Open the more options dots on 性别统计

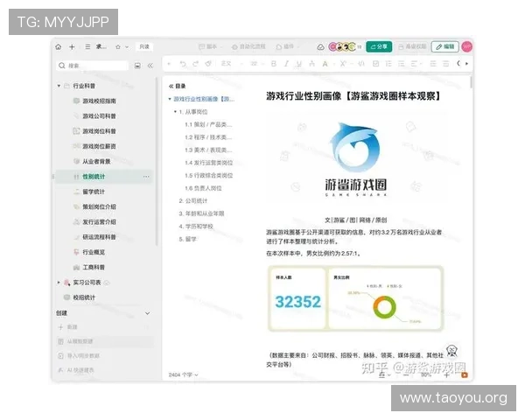click(x=146, y=177)
